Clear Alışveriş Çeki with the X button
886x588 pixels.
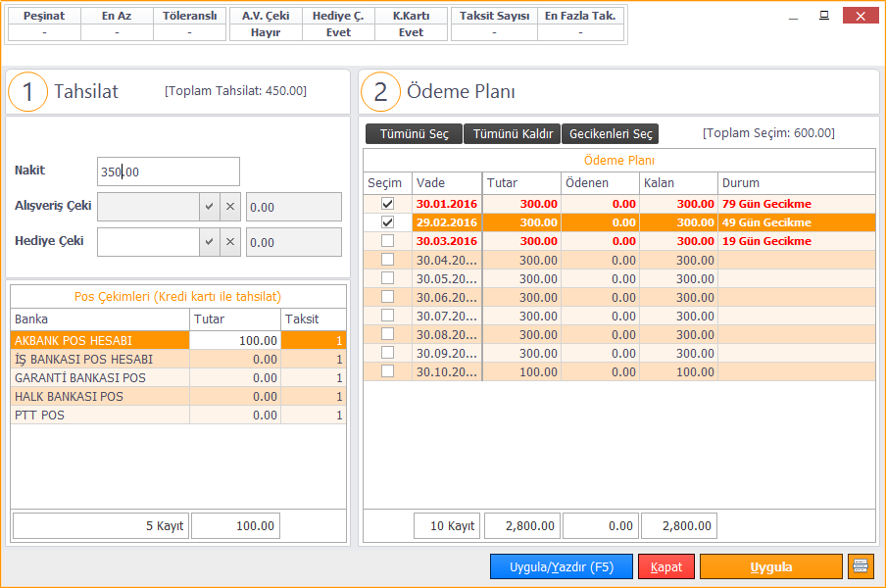[230, 207]
